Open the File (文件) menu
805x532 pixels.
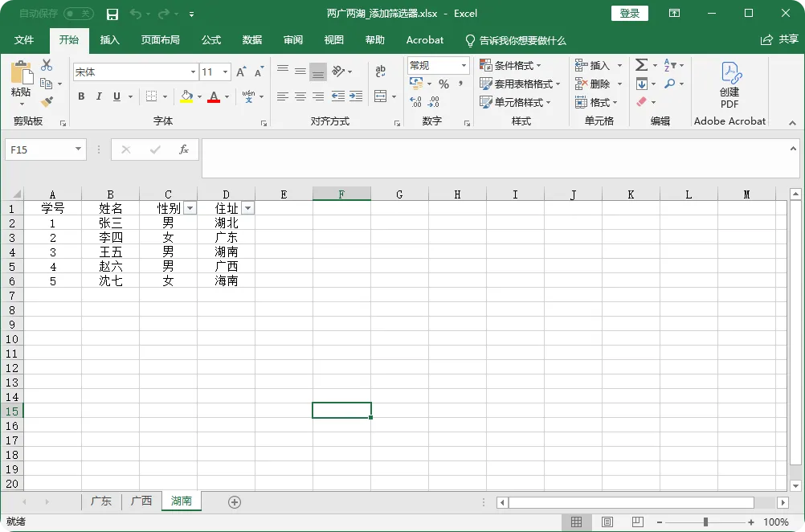(24, 40)
